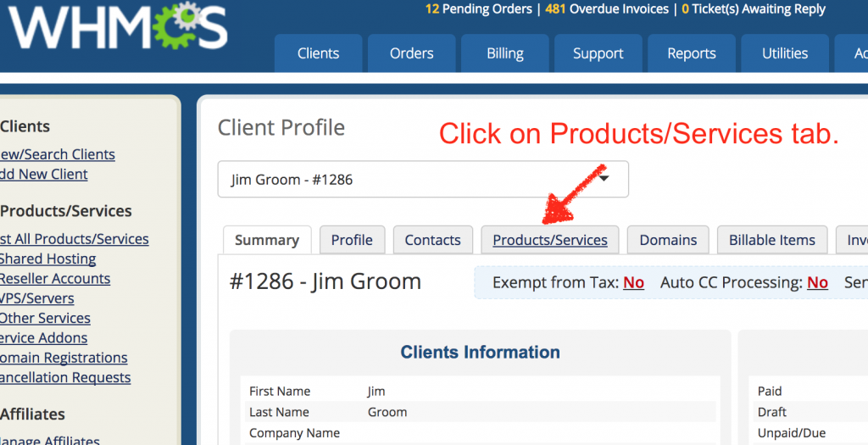
Task: Click First Name value Jim
Action: (x=376, y=392)
